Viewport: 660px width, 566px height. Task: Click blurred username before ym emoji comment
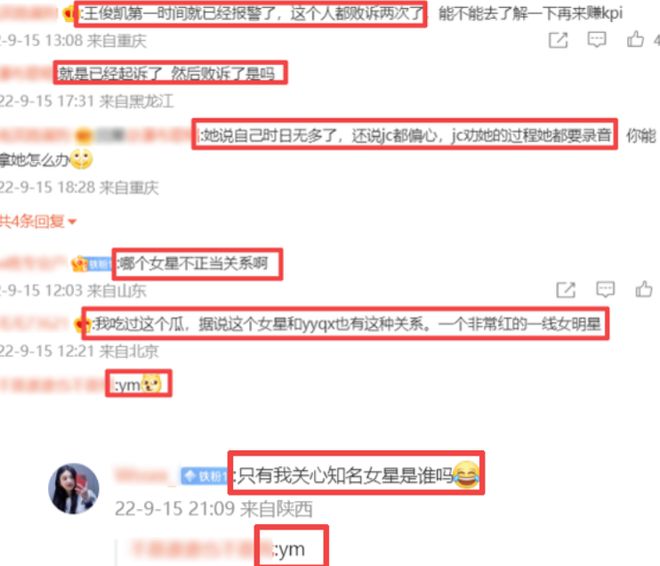tap(52, 385)
